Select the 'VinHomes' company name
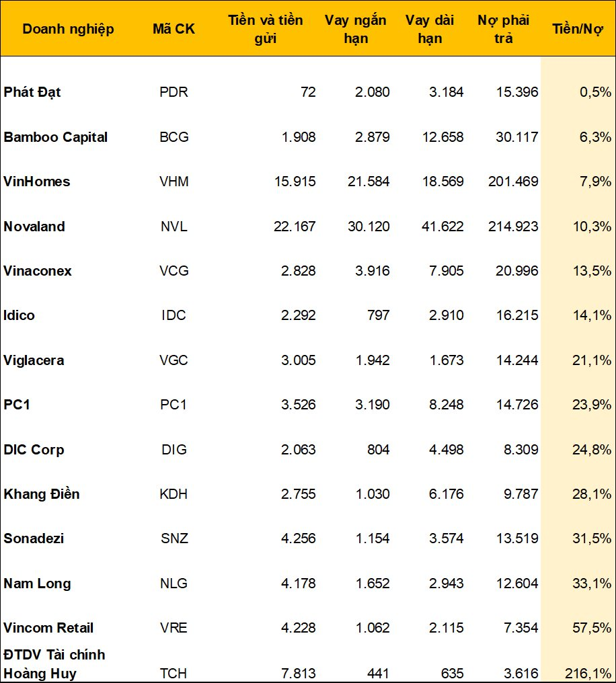Viewport: 616px width, 683px height. click(x=36, y=182)
